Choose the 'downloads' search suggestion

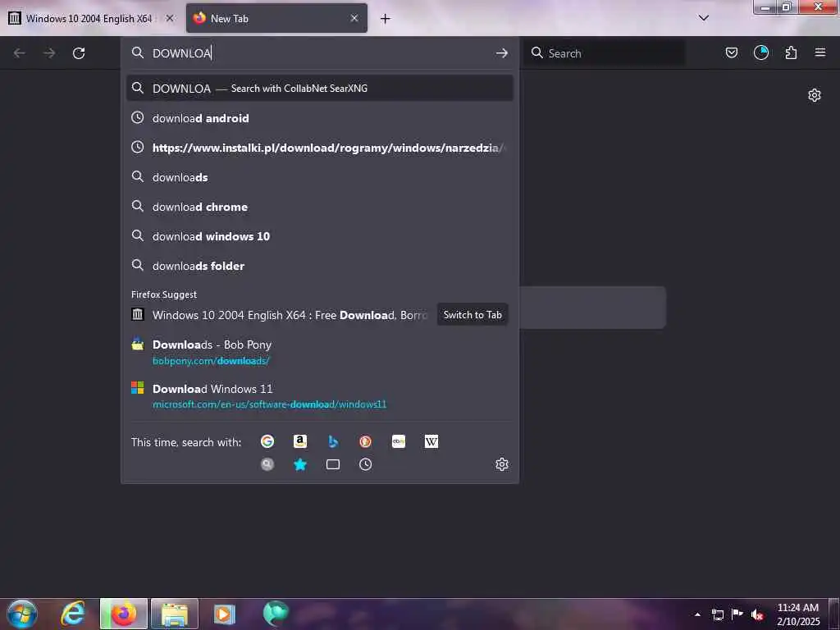[x=319, y=177]
